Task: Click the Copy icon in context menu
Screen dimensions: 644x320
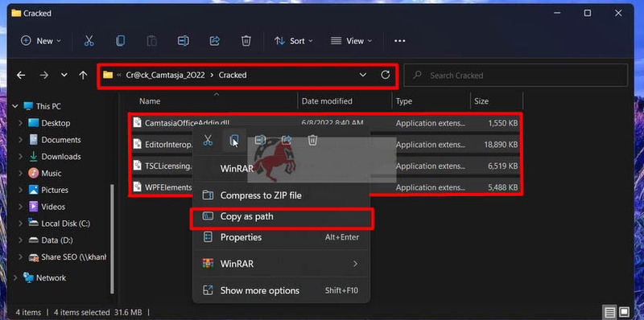Action: pyautogui.click(x=234, y=141)
